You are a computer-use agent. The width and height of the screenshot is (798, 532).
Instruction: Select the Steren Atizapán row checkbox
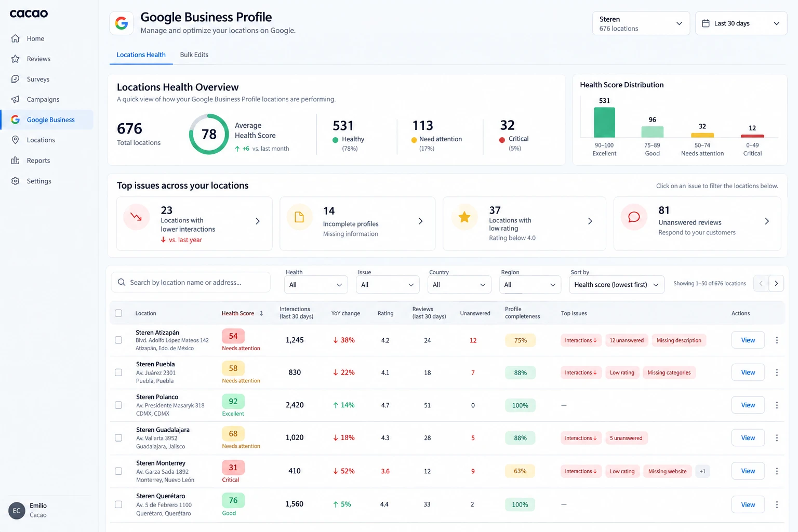coord(118,340)
